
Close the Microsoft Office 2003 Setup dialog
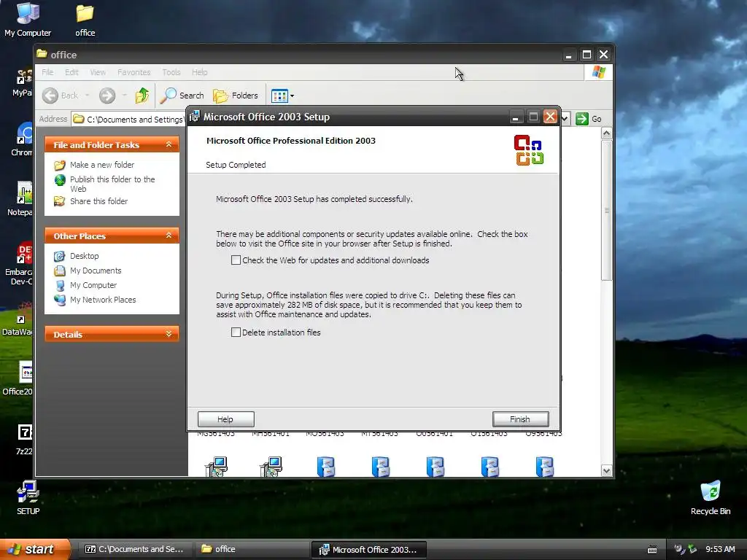click(x=550, y=117)
